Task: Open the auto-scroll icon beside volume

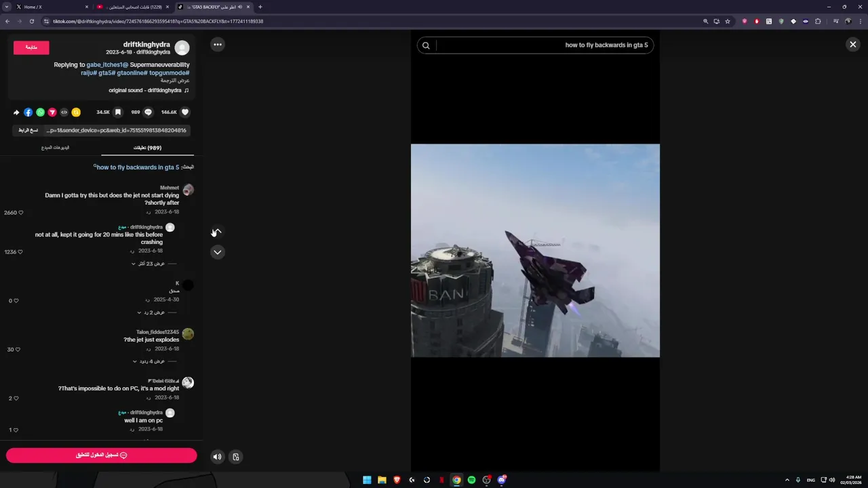Action: click(x=235, y=457)
